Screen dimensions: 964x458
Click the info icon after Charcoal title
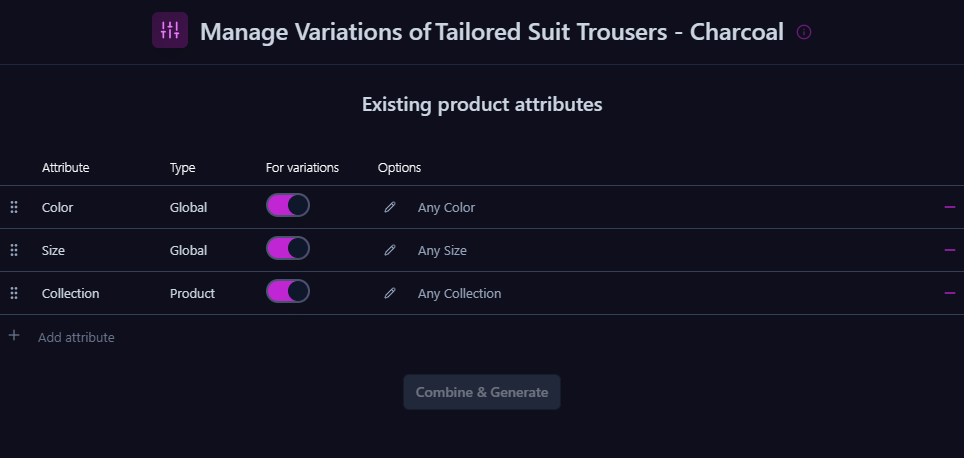point(804,32)
